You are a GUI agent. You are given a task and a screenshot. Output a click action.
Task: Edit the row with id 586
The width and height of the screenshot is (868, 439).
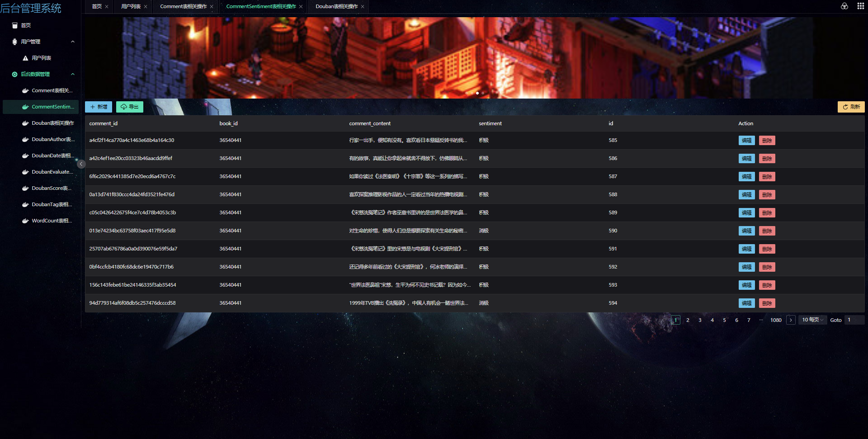tap(747, 159)
